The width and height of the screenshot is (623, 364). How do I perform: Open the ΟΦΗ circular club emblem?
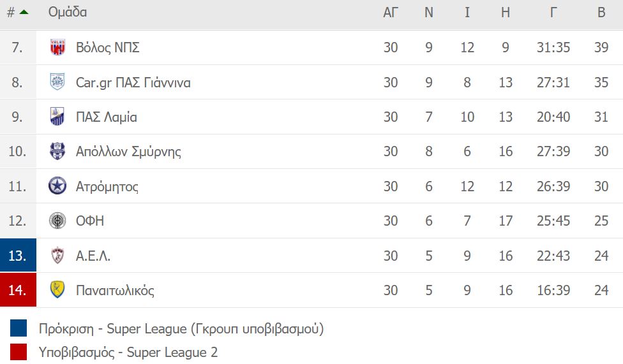click(x=57, y=221)
